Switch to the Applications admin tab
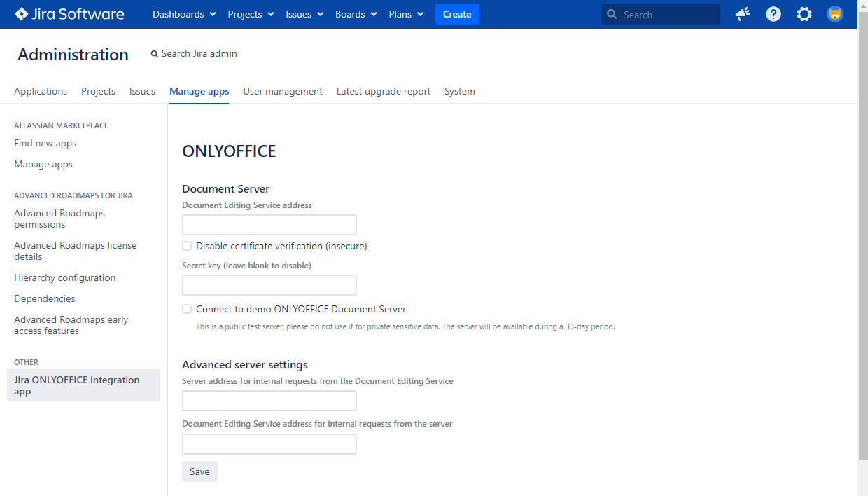The width and height of the screenshot is (868, 496). click(41, 91)
